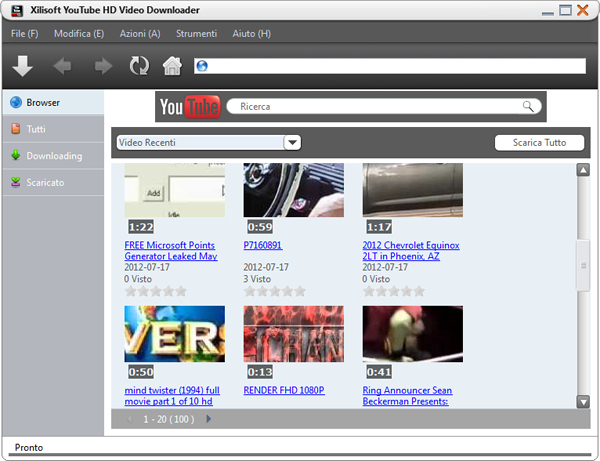Viewport: 600px width, 461px height.
Task: Click the scrollbar down arrow
Action: tap(583, 402)
